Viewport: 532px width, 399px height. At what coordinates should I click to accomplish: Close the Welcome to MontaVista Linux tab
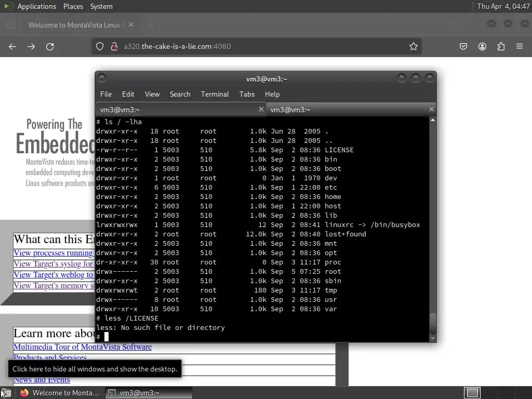131,25
